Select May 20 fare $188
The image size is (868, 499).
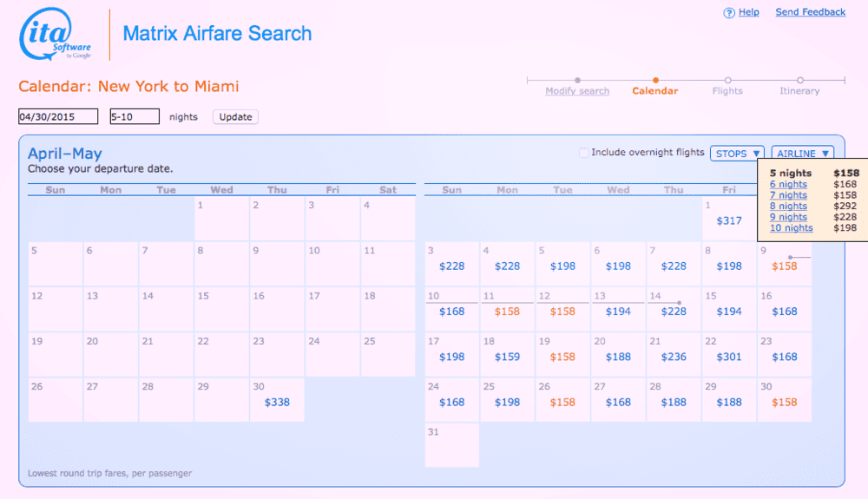[618, 357]
